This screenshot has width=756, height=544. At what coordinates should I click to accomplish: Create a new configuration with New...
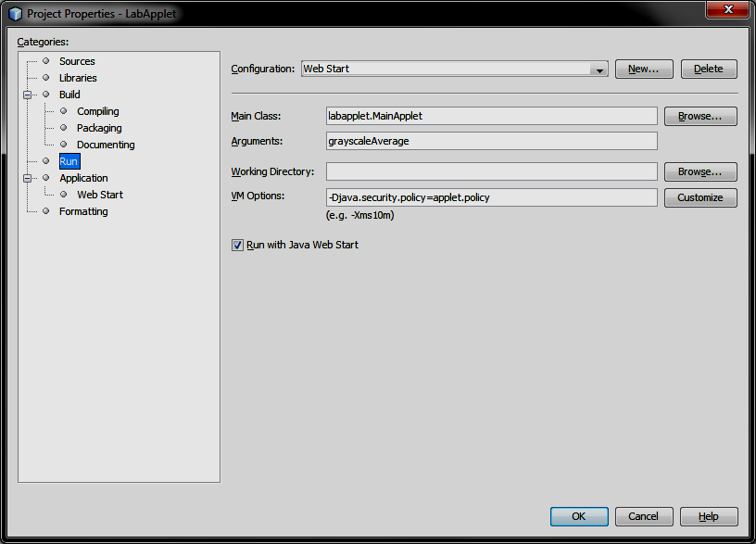point(644,69)
